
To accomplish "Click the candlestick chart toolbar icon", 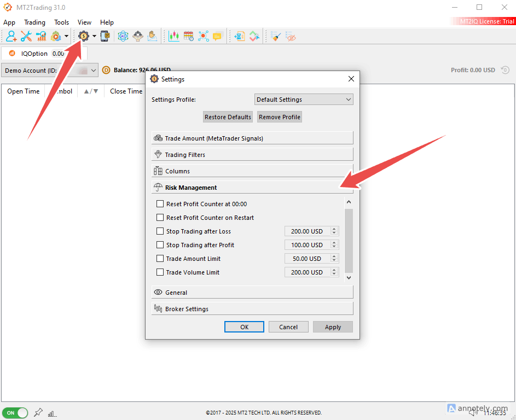I will point(174,36).
